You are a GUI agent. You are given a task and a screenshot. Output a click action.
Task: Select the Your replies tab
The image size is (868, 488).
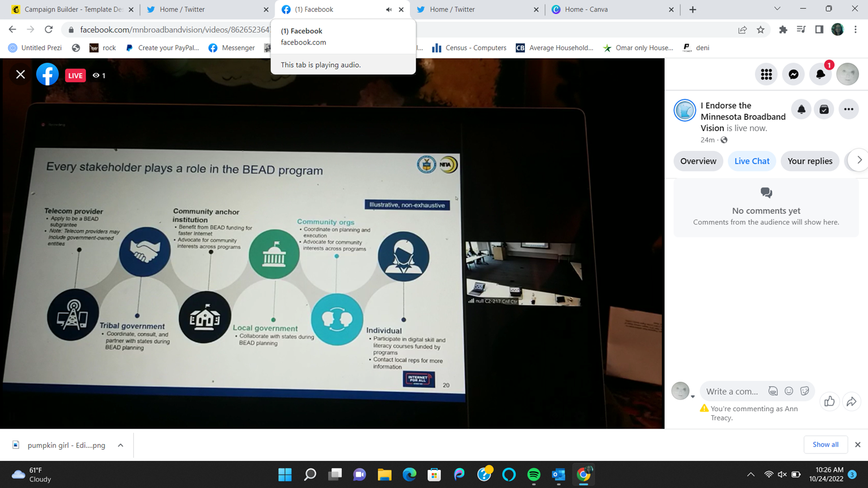[809, 161]
